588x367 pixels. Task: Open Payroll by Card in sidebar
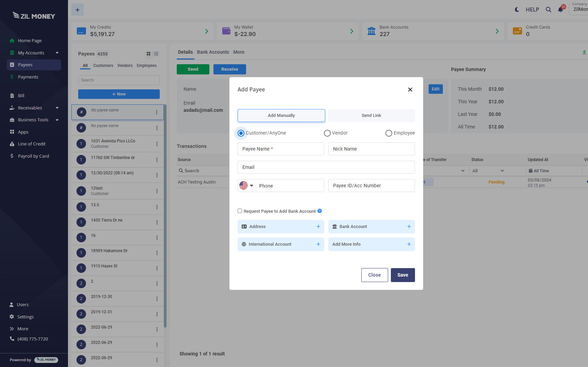pos(33,156)
